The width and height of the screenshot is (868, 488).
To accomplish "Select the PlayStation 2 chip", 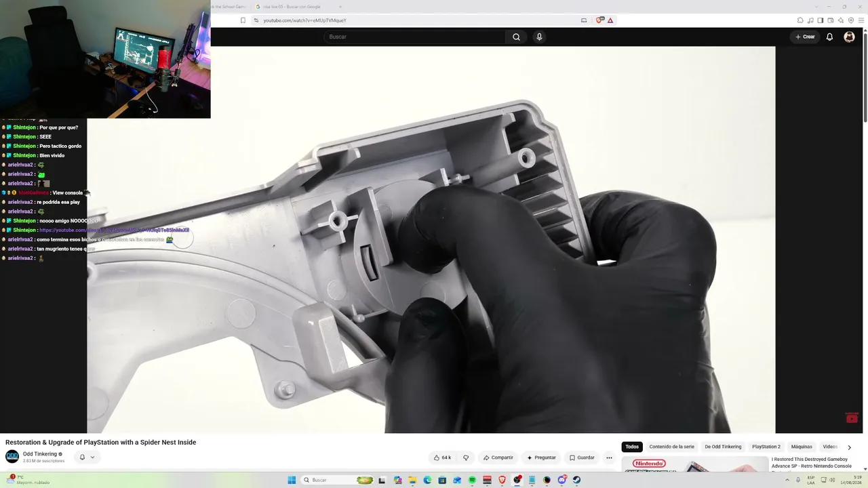I will point(766,447).
